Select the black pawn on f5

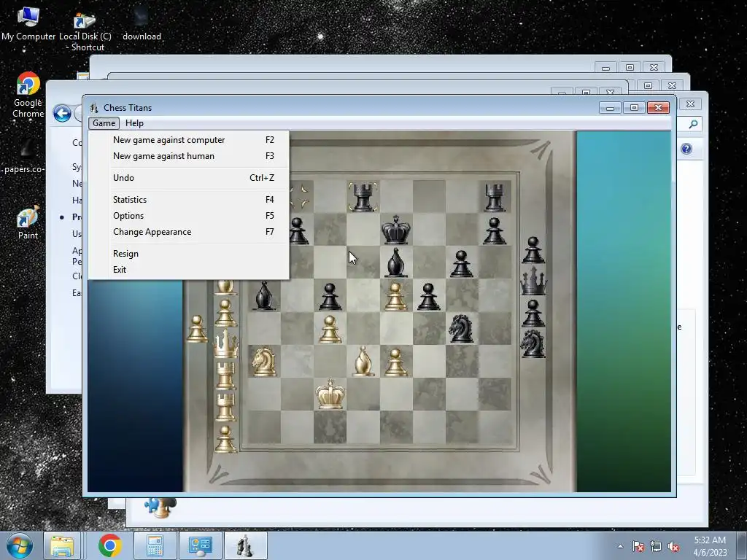tap(428, 297)
